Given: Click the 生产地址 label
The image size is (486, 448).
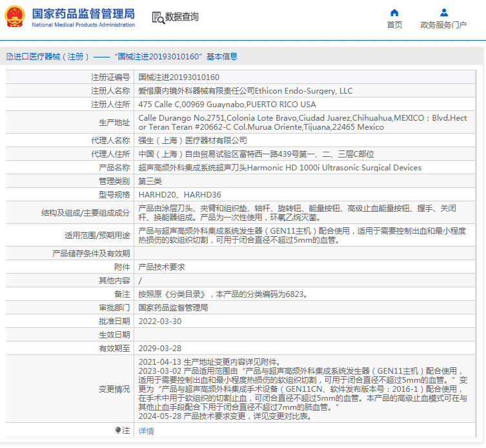Looking at the screenshot, I should pyautogui.click(x=114, y=123).
